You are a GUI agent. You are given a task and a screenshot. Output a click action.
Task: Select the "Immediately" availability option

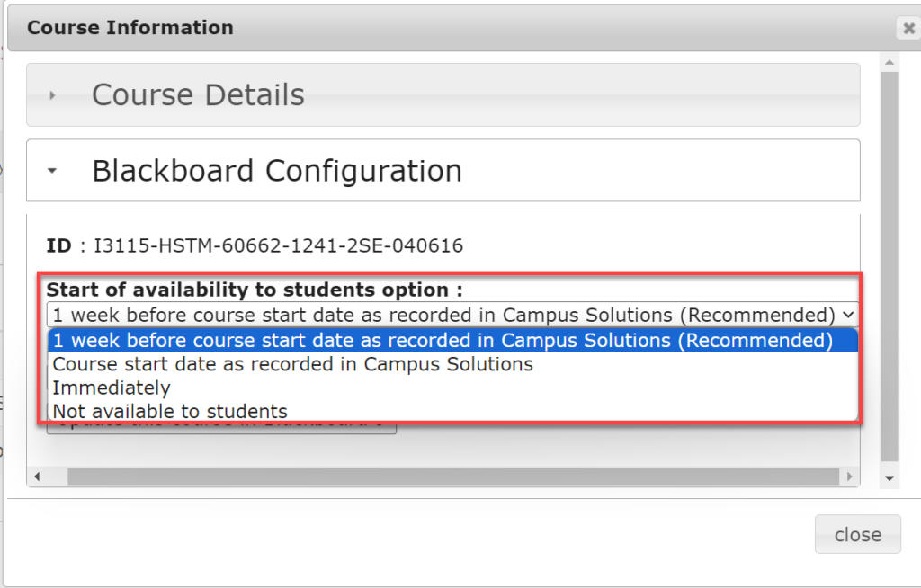tap(112, 388)
